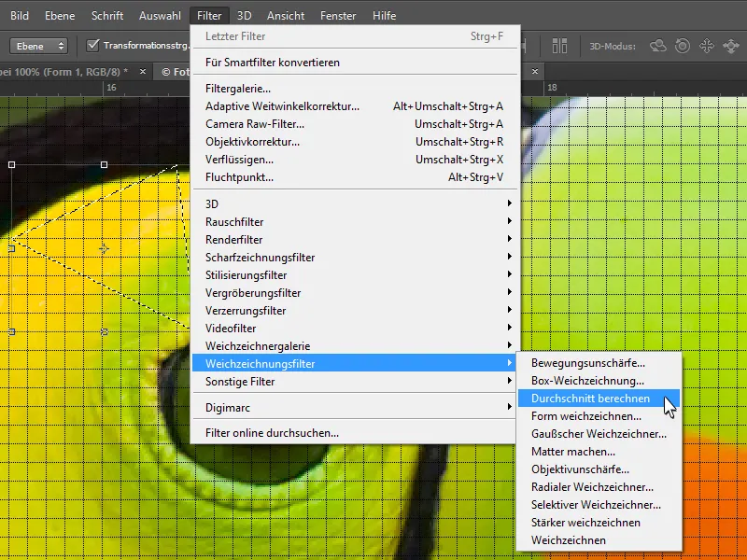
Task: Open the Fenster menu
Action: 338,16
